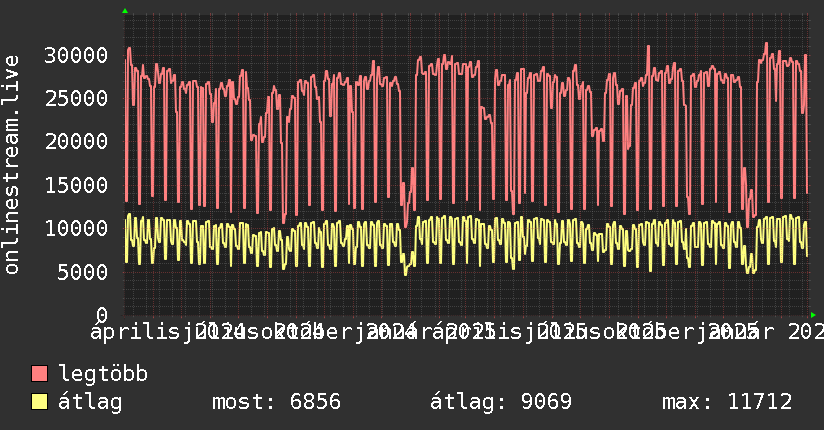Click the green arrow atop the y-axis
This screenshot has height=430, width=824.
pos(125,11)
